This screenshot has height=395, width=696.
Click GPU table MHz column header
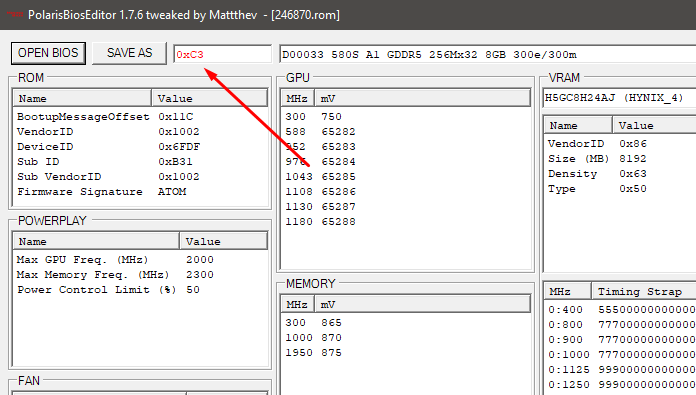click(298, 98)
